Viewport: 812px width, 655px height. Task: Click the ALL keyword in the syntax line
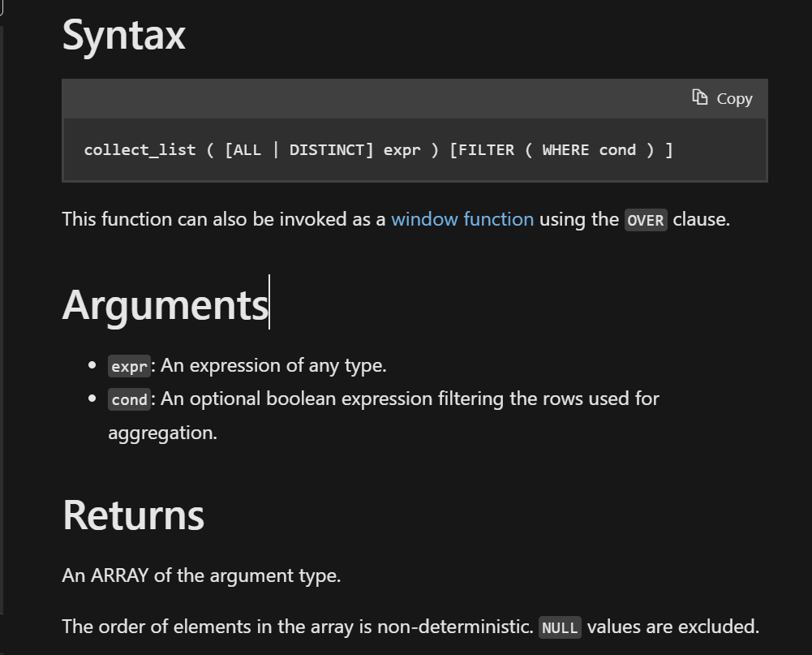pyautogui.click(x=247, y=149)
